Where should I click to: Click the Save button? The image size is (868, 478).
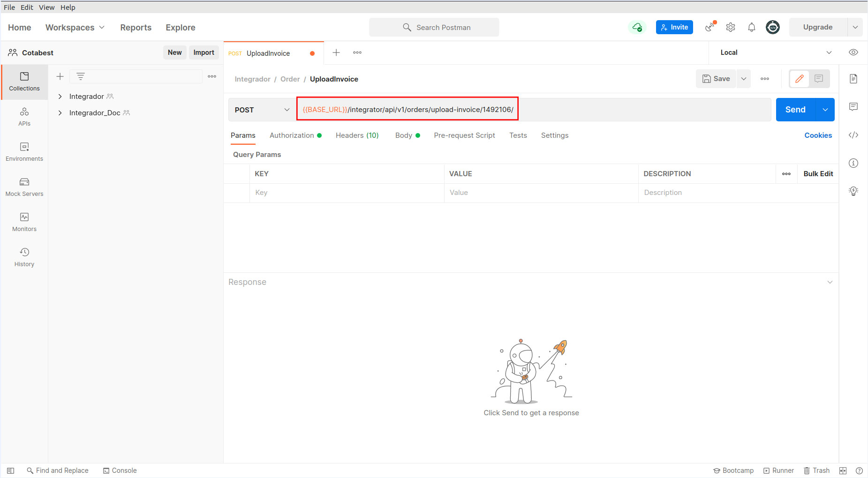click(x=716, y=79)
